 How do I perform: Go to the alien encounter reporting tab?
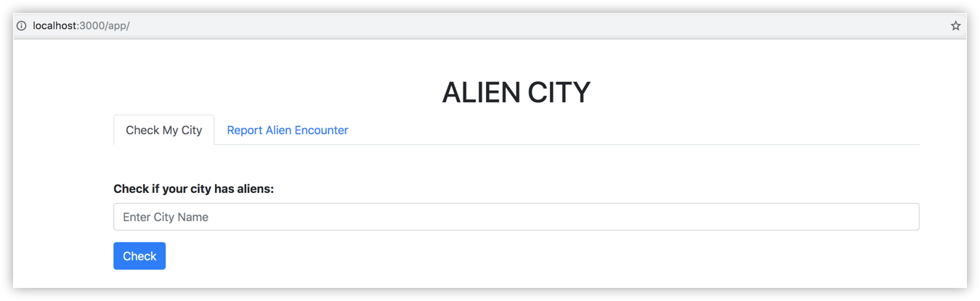287,131
